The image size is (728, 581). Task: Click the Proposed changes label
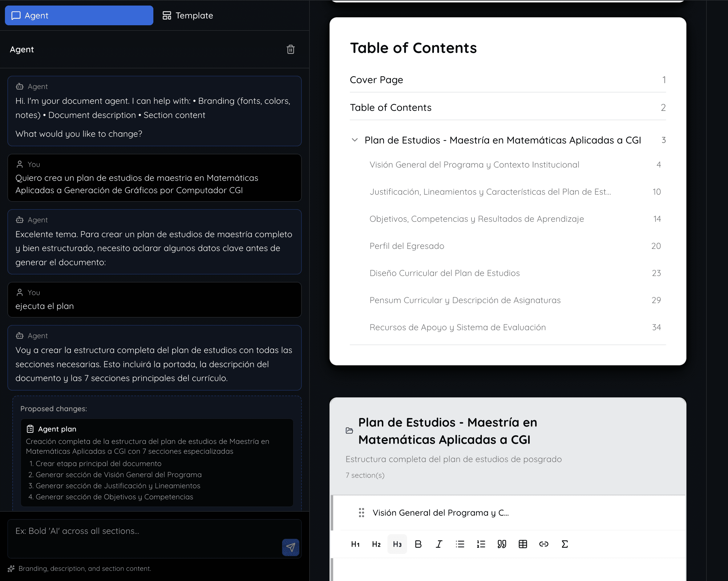point(54,409)
